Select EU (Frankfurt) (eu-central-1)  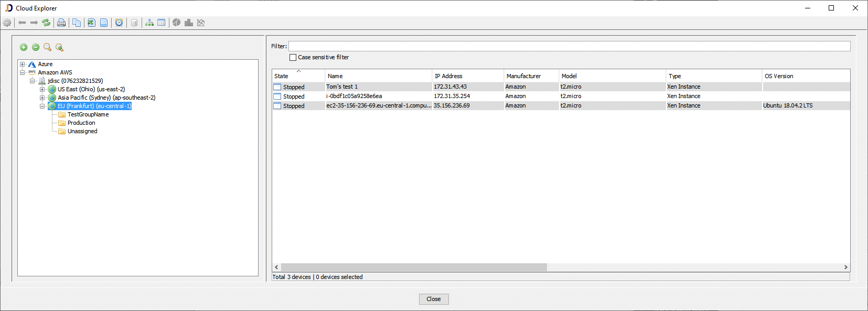(x=94, y=106)
